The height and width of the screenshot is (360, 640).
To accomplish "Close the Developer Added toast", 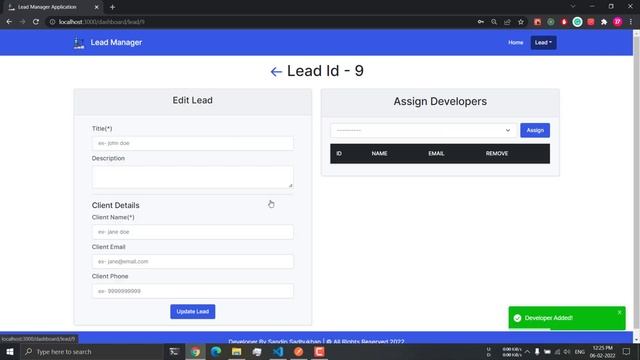I will [620, 312].
